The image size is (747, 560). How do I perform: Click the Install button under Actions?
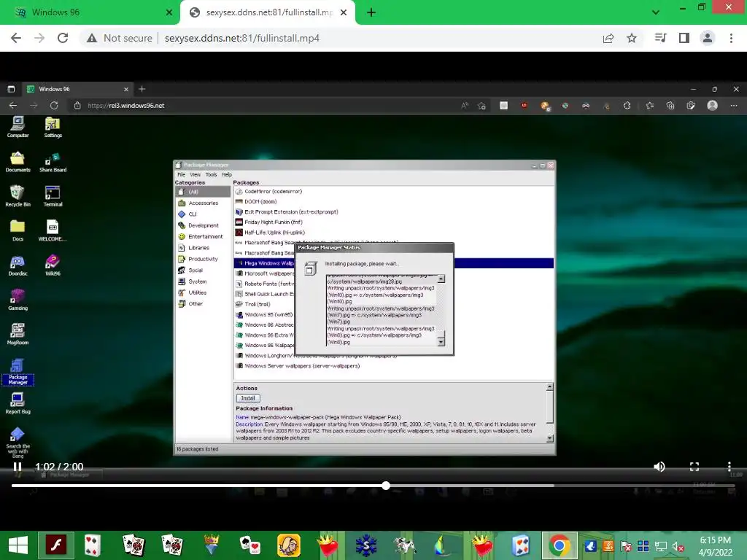click(x=248, y=398)
